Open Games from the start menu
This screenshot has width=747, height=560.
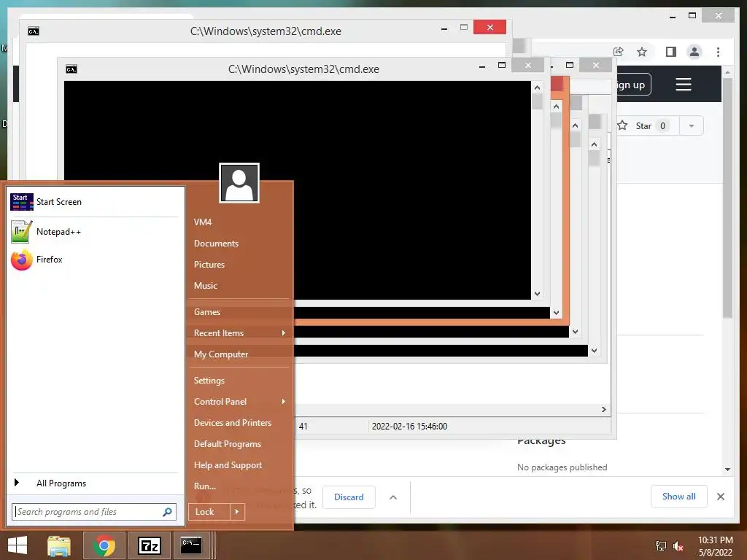coord(206,312)
